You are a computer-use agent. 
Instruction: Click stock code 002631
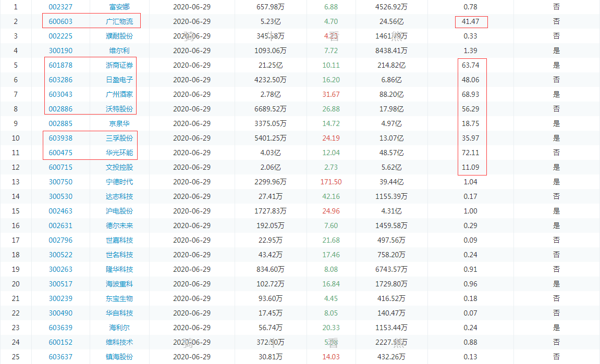click(60, 225)
